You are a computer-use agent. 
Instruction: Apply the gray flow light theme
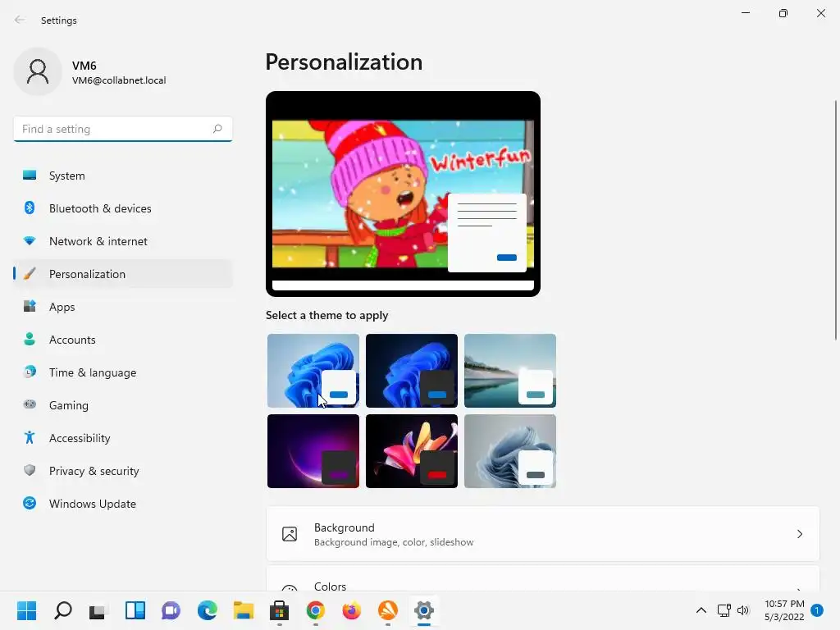point(510,450)
